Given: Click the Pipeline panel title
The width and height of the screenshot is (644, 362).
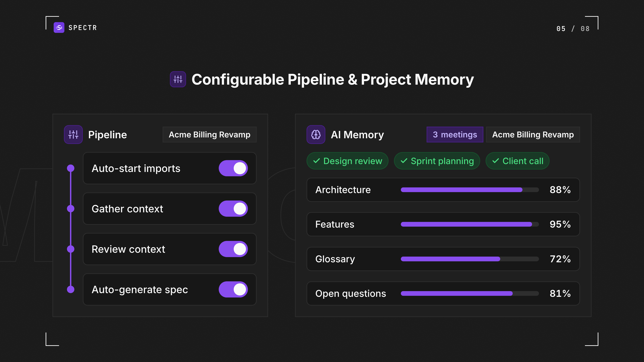Looking at the screenshot, I should tap(108, 135).
